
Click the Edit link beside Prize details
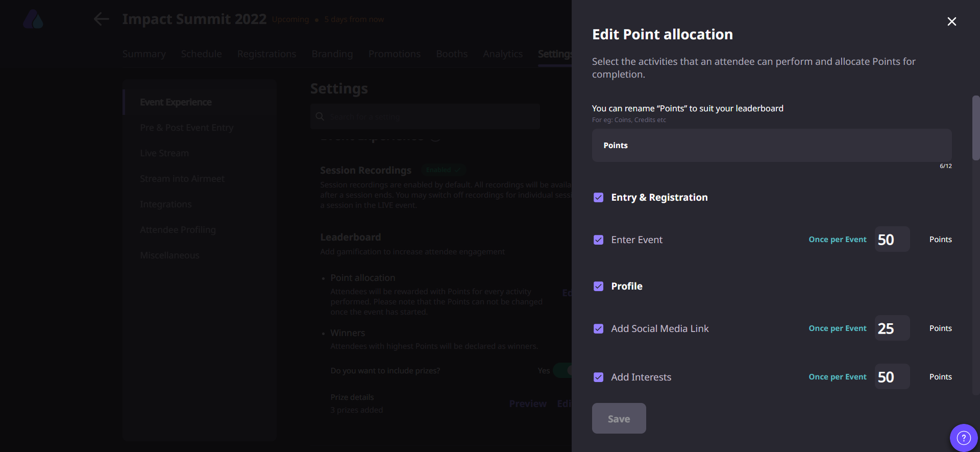click(564, 404)
